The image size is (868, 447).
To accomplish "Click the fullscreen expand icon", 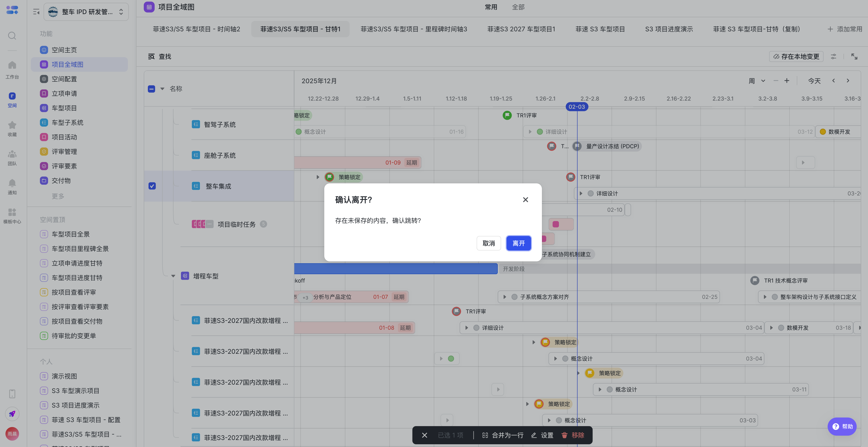I will coord(854,56).
